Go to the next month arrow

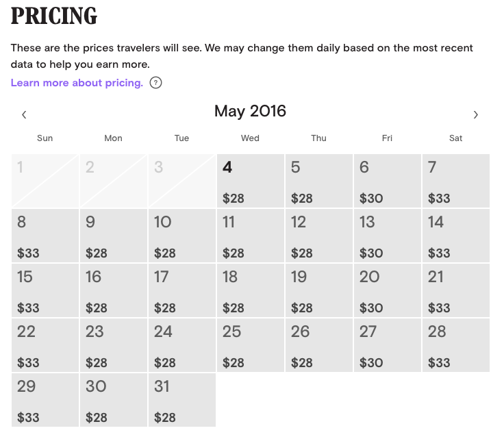click(476, 114)
